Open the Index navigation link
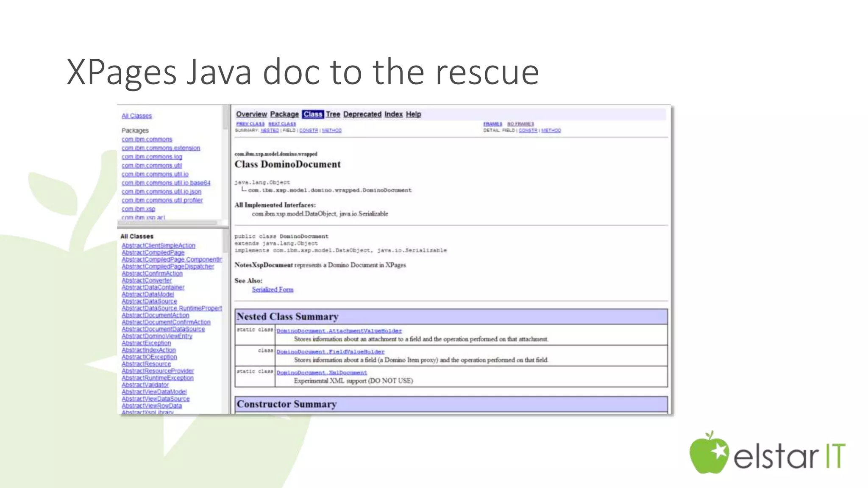The image size is (868, 488). (393, 114)
